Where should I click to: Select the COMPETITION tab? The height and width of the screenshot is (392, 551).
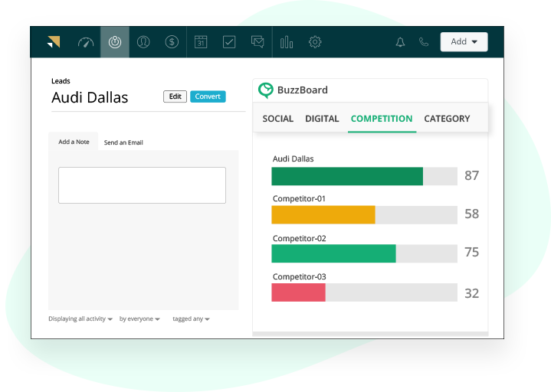click(382, 119)
